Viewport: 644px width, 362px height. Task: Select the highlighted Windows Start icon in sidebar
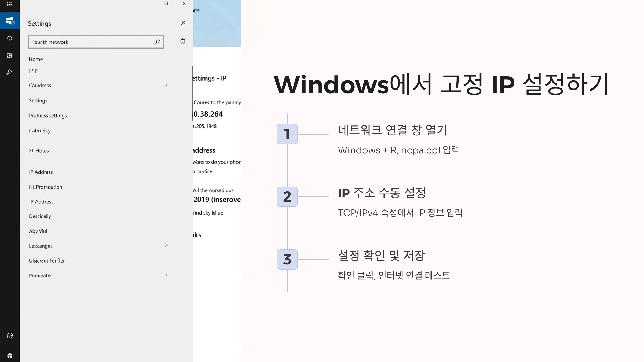(x=10, y=21)
